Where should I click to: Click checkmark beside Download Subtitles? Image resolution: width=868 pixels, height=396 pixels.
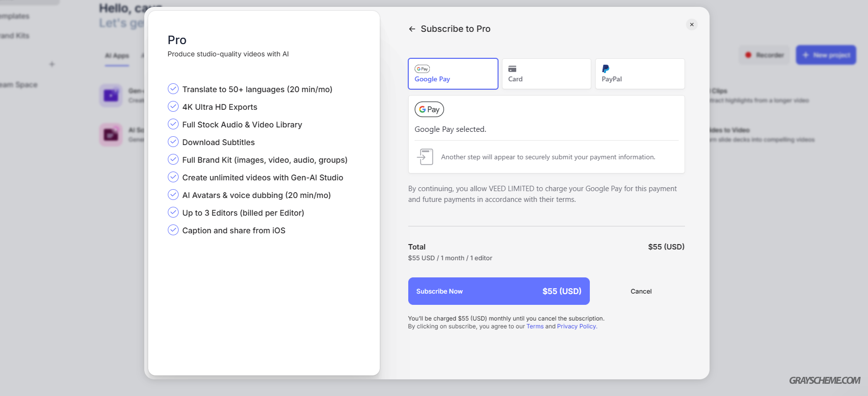click(173, 142)
